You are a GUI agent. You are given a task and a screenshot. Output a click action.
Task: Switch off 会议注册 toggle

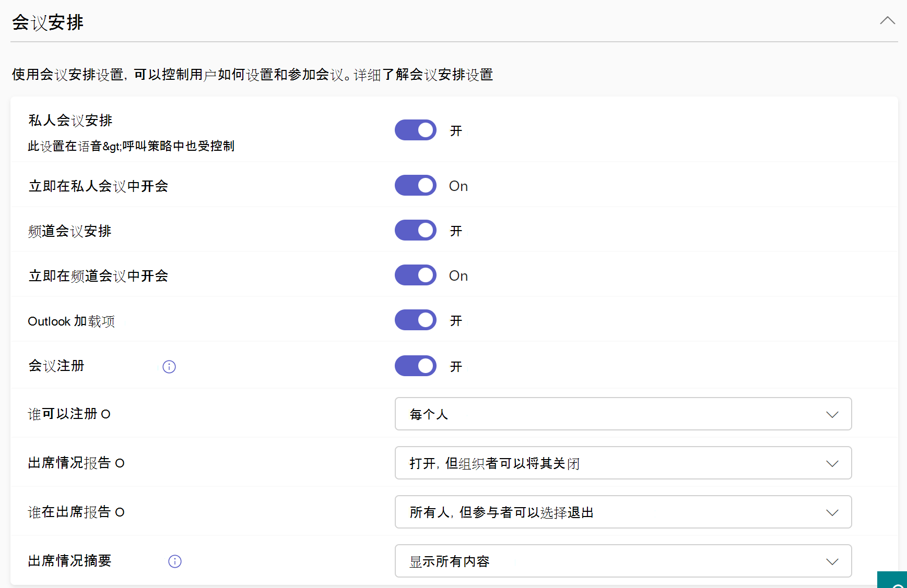click(416, 366)
